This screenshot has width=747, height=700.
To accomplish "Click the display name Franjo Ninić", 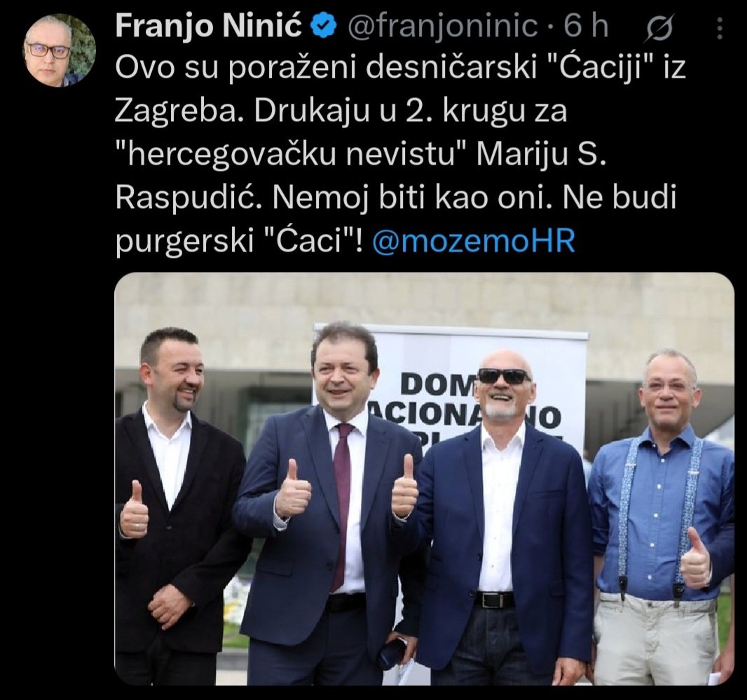I will point(209,26).
